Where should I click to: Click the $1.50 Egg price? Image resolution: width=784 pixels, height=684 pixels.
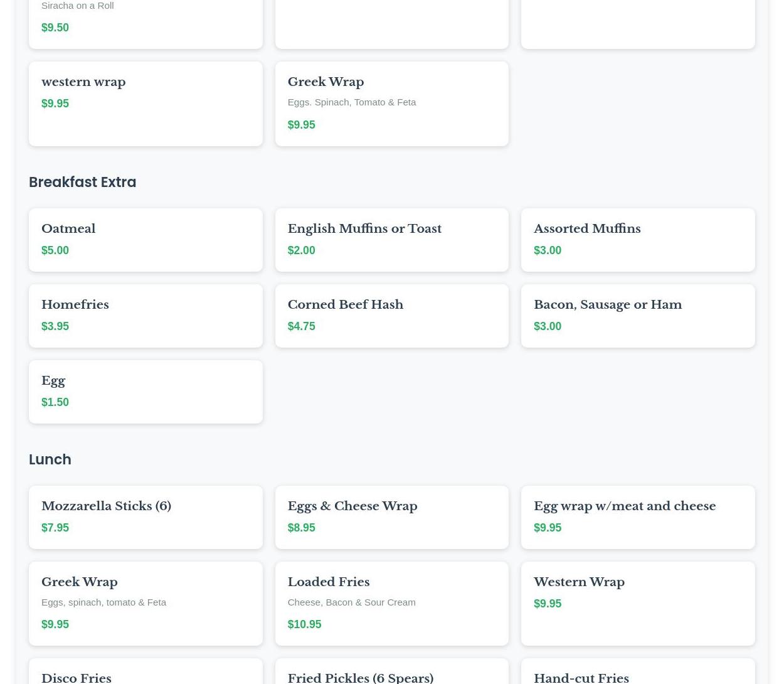pos(55,402)
